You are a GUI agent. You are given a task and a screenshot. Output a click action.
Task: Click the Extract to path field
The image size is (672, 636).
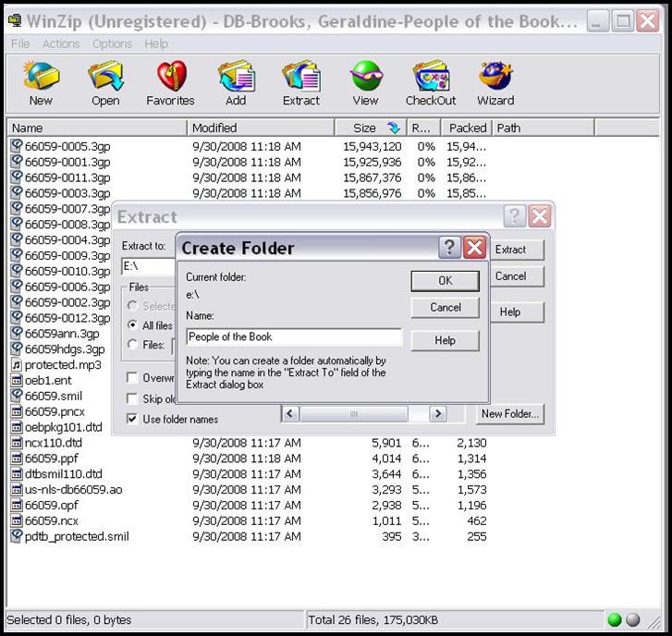tap(148, 266)
